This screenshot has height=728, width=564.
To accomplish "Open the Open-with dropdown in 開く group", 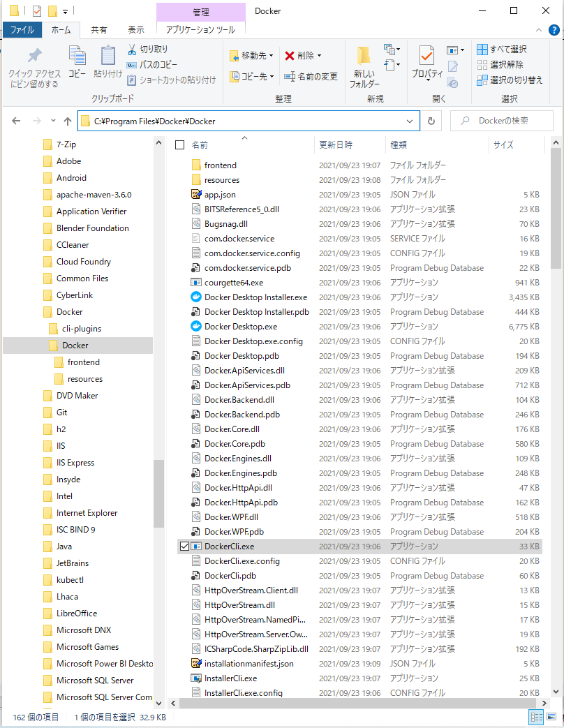I will 455,50.
